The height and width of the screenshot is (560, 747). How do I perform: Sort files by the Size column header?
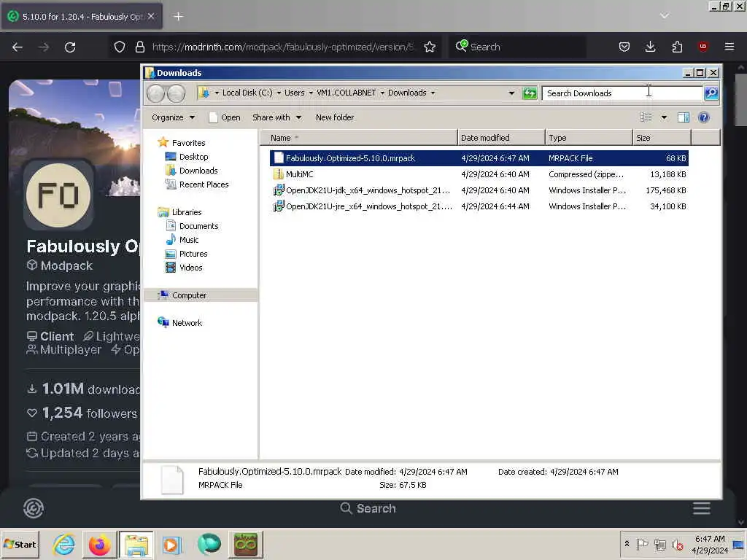[x=662, y=138]
